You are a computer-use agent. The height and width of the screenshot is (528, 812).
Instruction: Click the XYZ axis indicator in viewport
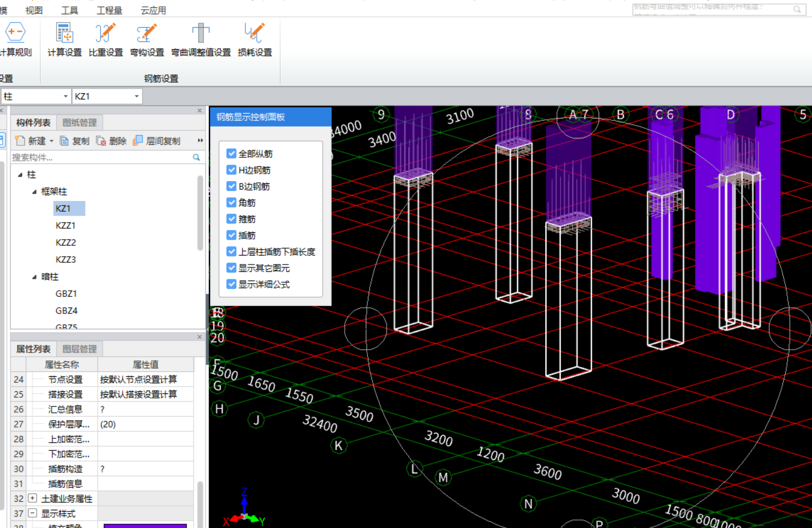click(244, 508)
